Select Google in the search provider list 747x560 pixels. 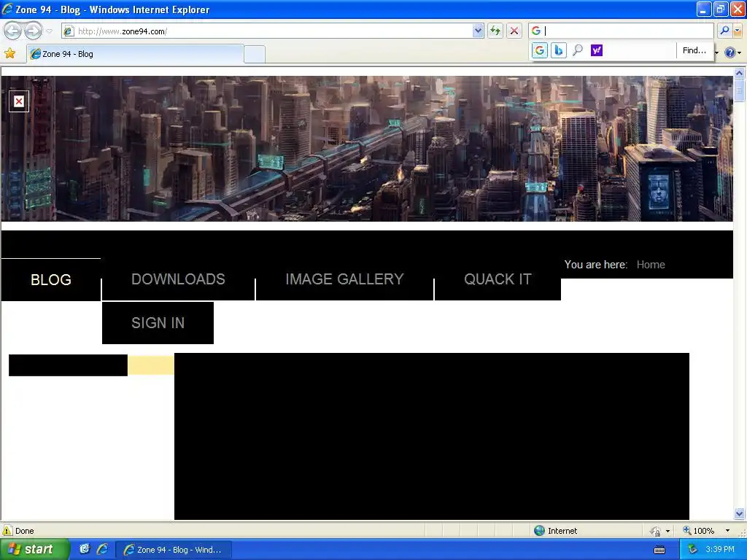point(539,50)
